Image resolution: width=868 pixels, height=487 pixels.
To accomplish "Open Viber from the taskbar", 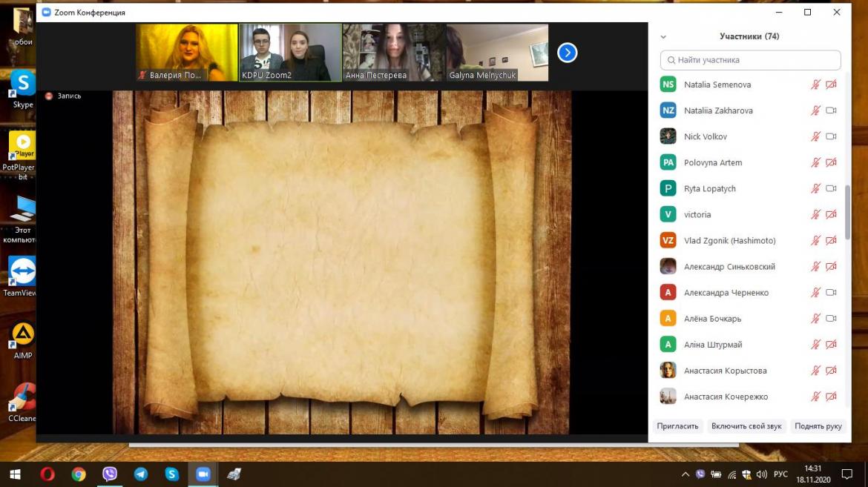I will 110,474.
